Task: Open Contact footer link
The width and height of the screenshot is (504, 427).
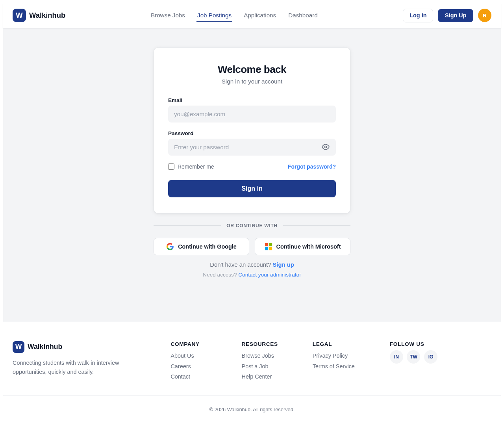Action: pyautogui.click(x=180, y=377)
